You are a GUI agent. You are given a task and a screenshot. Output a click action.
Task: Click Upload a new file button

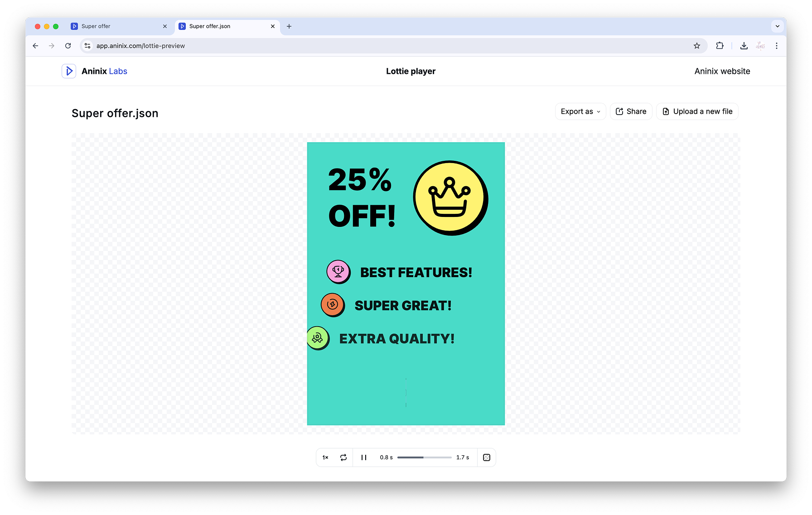(697, 111)
